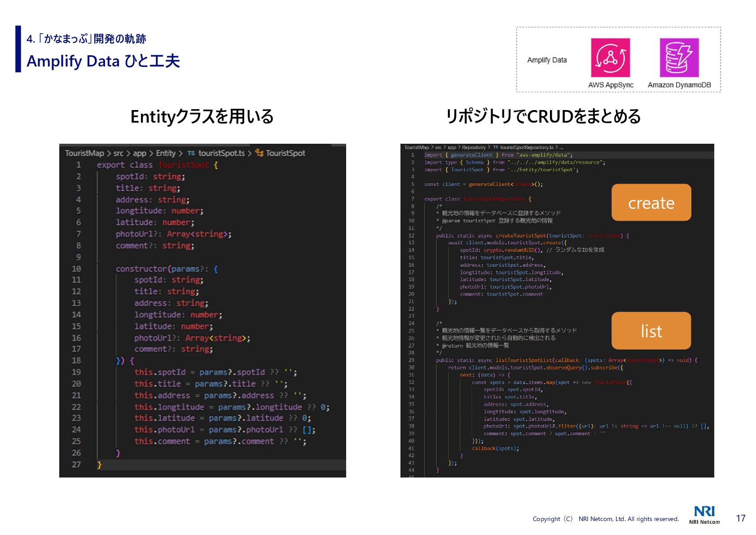The image size is (756, 535).
Task: Open TouristSpot class breadcrumb item
Action: (286, 153)
